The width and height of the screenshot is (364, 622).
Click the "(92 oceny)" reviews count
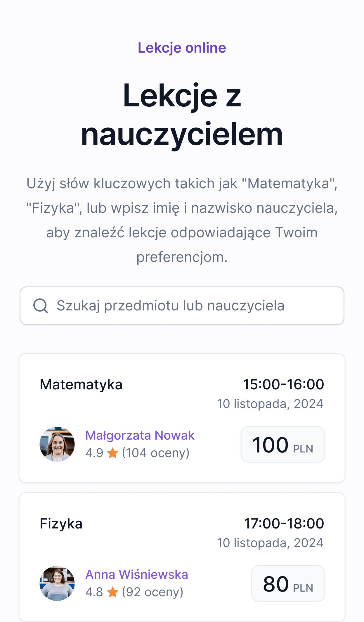(x=152, y=592)
